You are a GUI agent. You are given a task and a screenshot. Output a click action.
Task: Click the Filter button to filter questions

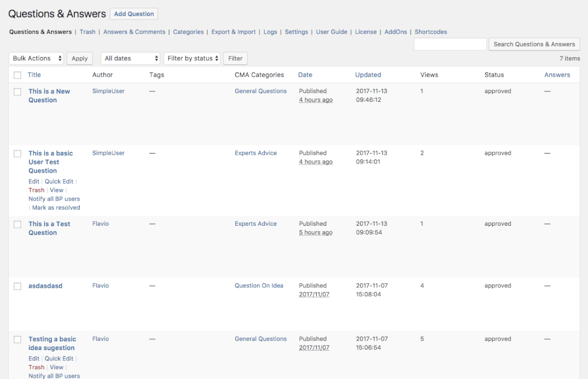[x=235, y=58]
